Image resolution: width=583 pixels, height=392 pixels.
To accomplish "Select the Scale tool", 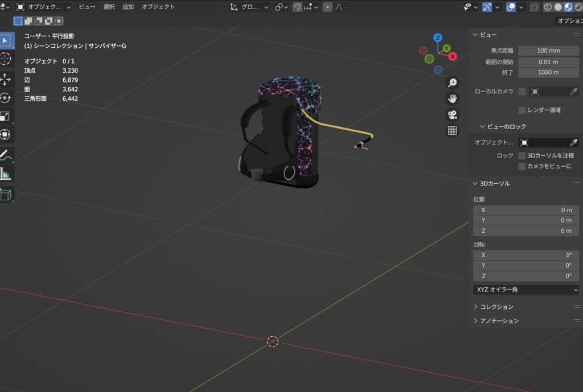I will pos(6,116).
